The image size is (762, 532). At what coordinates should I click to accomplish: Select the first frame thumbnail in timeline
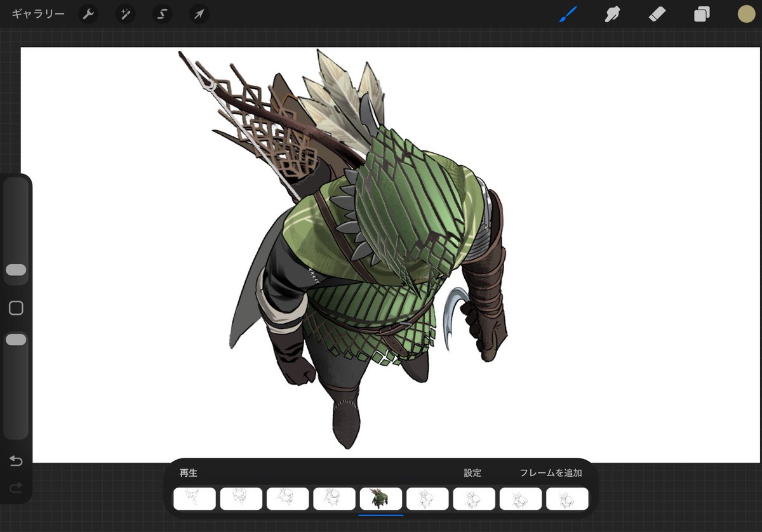coord(194,499)
